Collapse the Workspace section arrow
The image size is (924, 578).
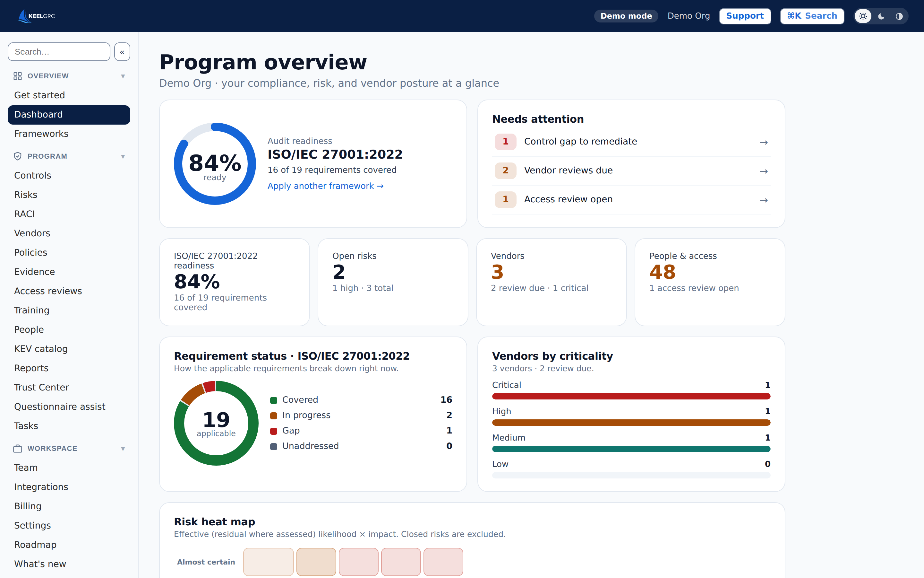click(123, 448)
